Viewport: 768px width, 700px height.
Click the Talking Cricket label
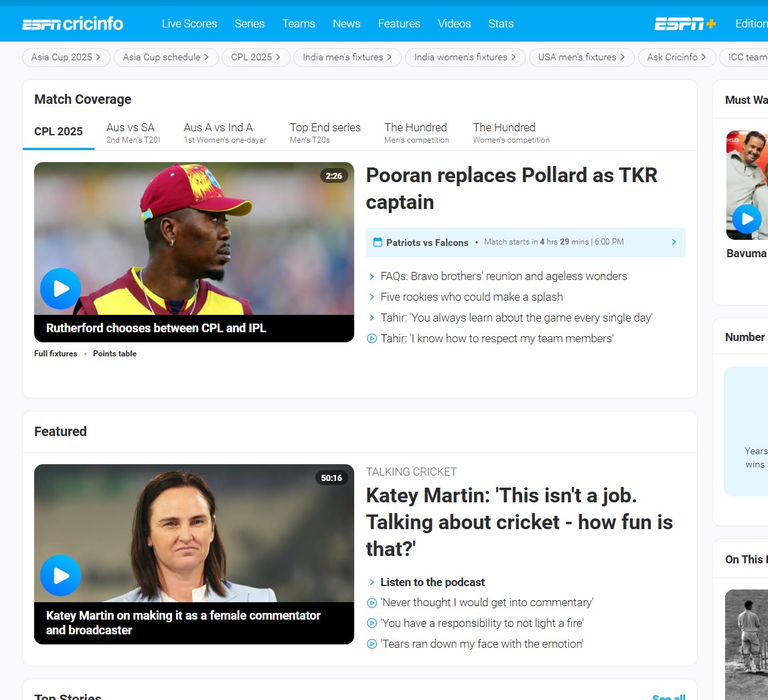pos(411,472)
